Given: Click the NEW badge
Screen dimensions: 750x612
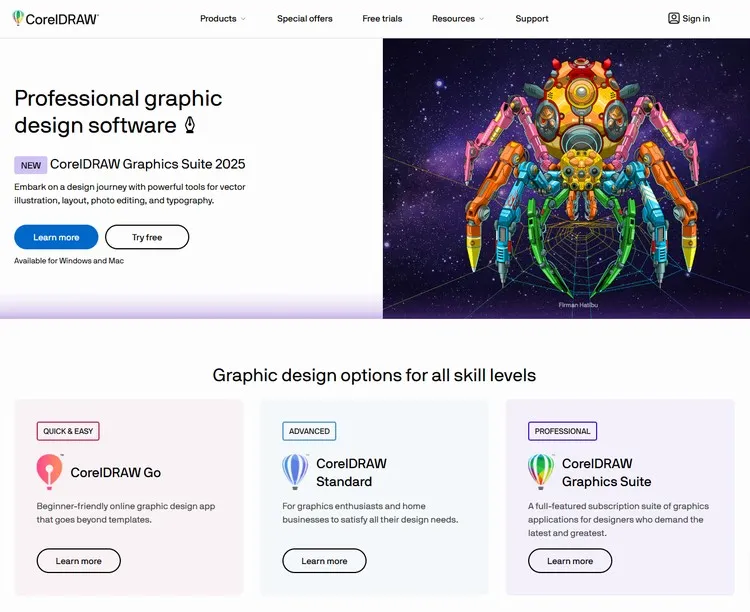Looking at the screenshot, I should coord(31,165).
